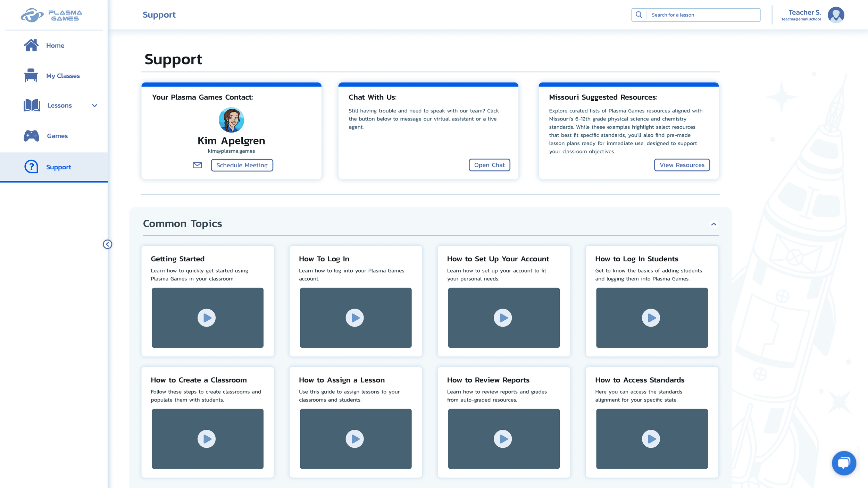Play the How to Review Reports video
Screen dimensions: 868x488
click(503, 439)
